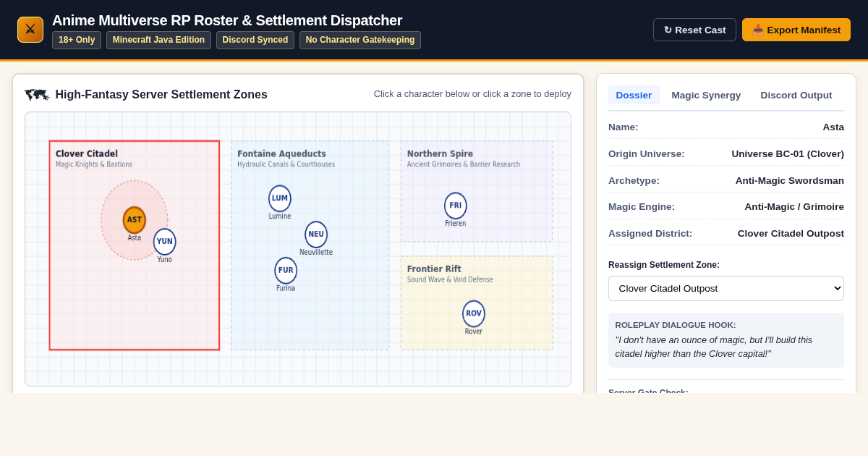Click the Archetype value 'Anti-Magic Swordsman'
This screenshot has width=868, height=456.
coord(790,180)
